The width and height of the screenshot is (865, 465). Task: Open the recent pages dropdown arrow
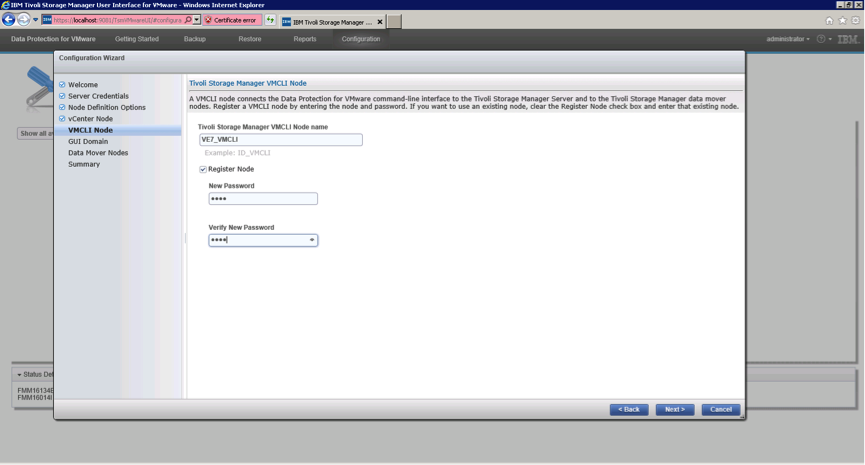[35, 20]
